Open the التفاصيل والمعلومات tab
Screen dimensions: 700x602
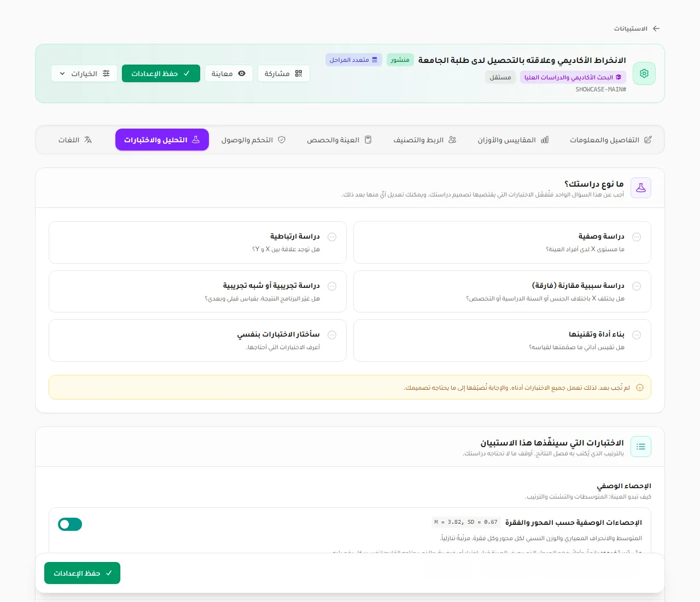(611, 140)
